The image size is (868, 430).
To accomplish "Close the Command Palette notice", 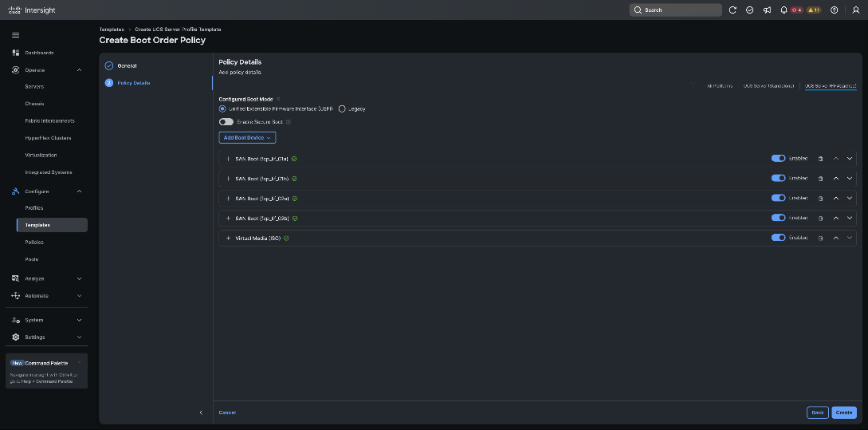I will click(80, 362).
